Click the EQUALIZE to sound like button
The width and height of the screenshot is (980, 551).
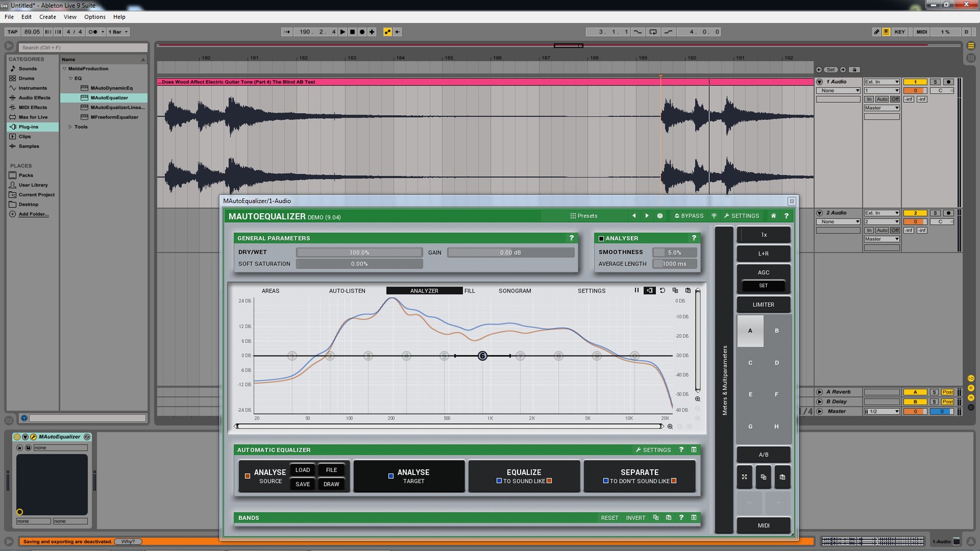(524, 476)
